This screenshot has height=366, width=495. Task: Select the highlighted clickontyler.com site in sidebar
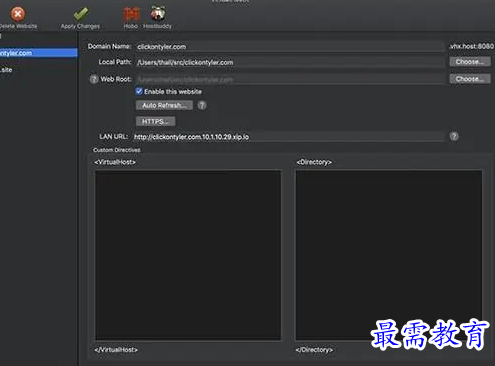(x=39, y=53)
